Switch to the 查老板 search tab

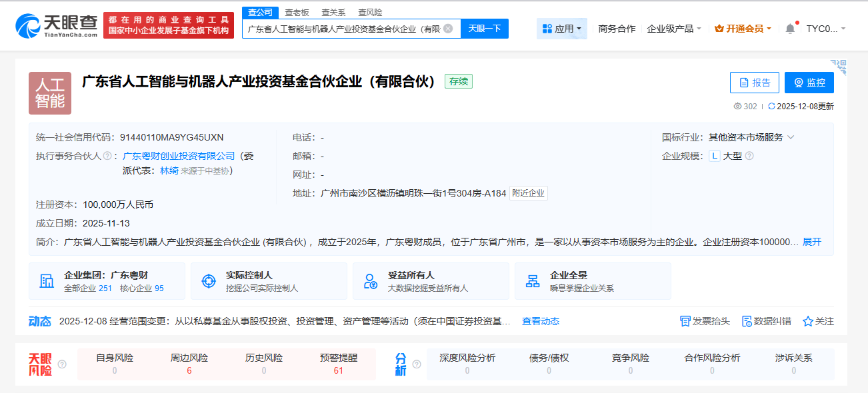click(297, 12)
